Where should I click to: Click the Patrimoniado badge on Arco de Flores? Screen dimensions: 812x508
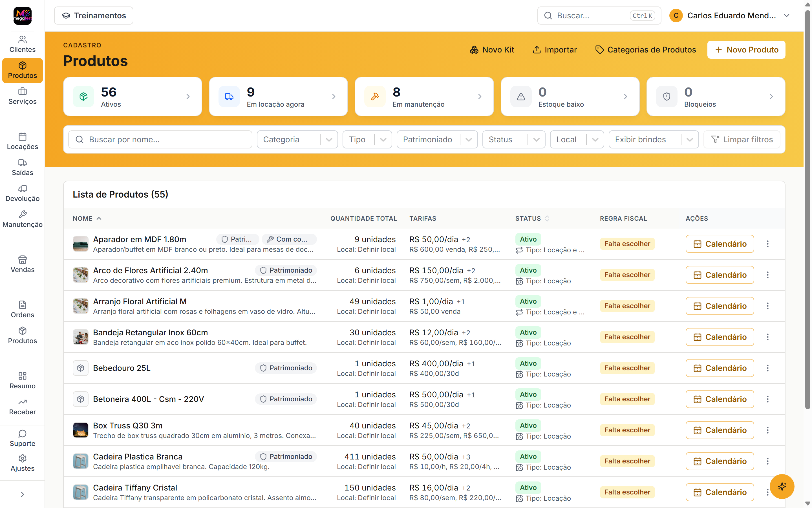(286, 270)
